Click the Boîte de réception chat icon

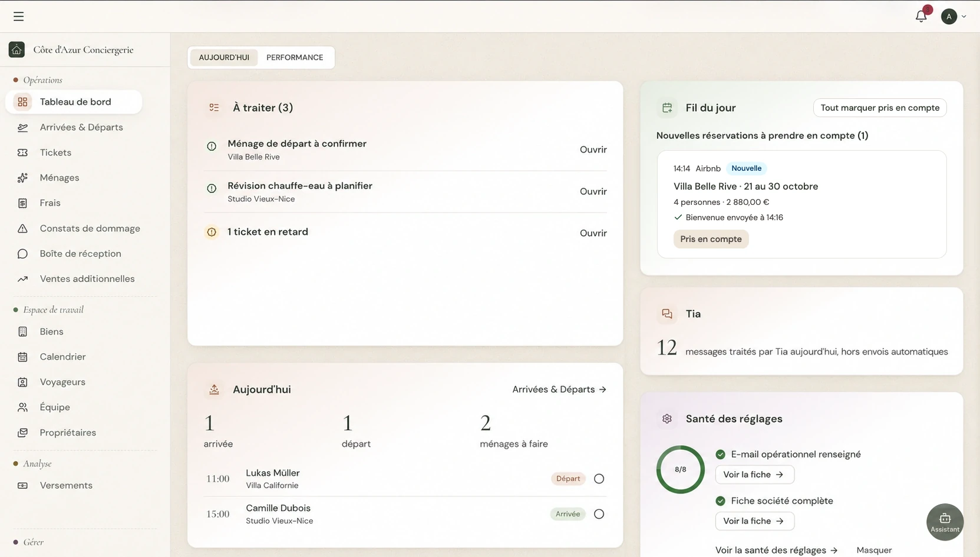tap(22, 254)
